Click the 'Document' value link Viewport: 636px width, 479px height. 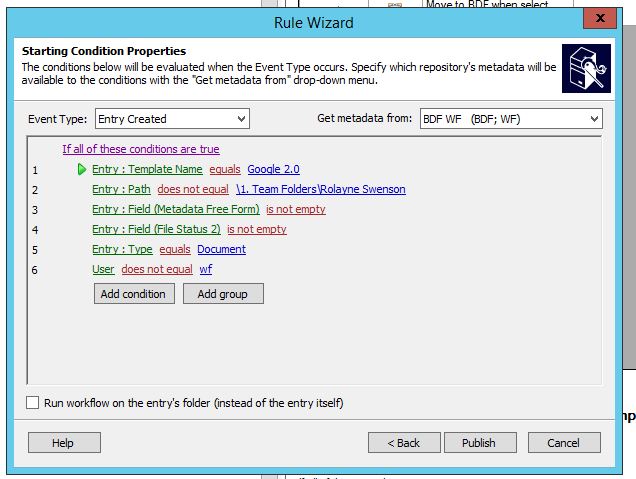click(221, 249)
